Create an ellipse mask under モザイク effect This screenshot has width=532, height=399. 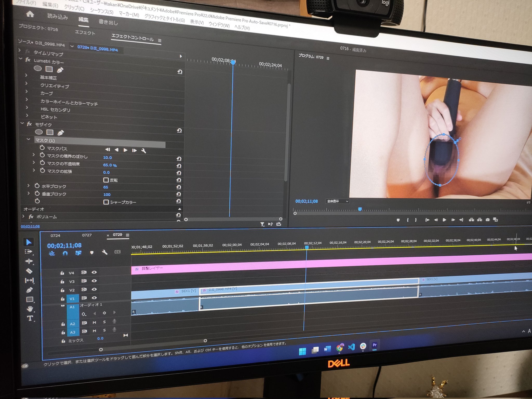(x=39, y=132)
